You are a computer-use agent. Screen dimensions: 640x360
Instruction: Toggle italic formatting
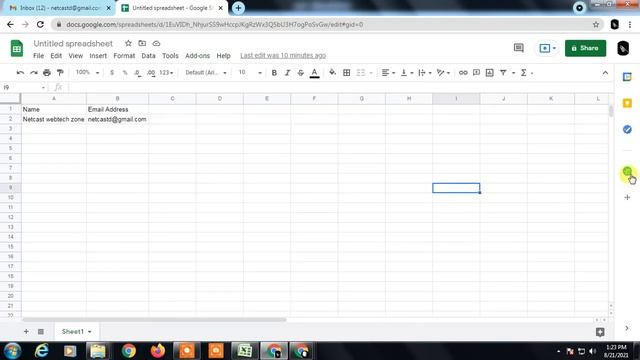(x=287, y=73)
